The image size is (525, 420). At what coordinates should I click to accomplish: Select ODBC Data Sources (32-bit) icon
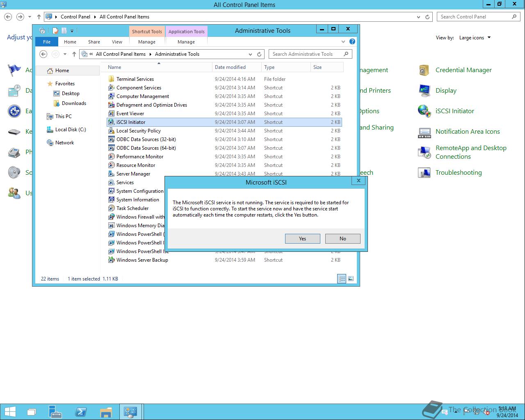pos(111,139)
